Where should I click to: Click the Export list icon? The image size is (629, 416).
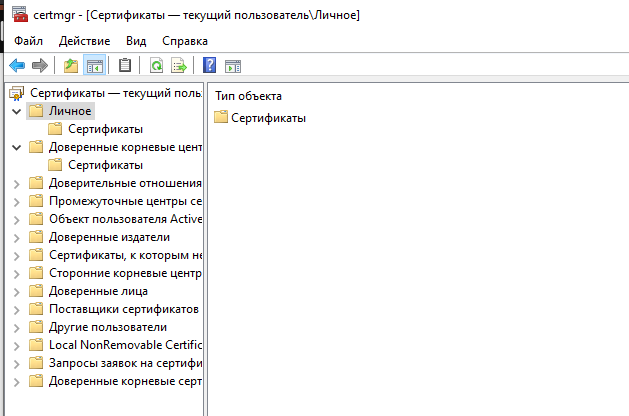[179, 65]
